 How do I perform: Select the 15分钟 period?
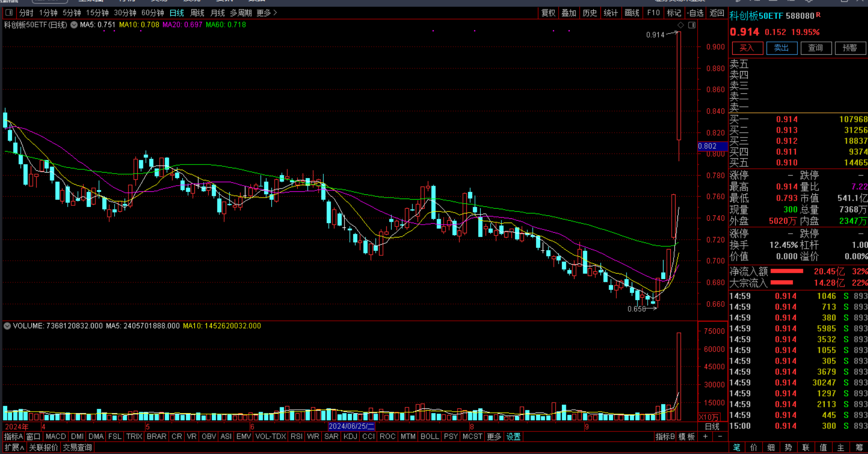pyautogui.click(x=97, y=13)
